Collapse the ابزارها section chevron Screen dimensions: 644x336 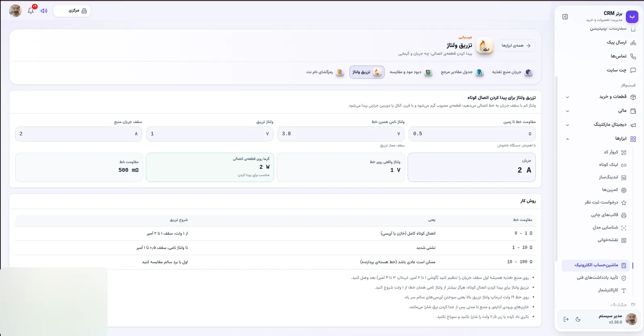(x=568, y=139)
